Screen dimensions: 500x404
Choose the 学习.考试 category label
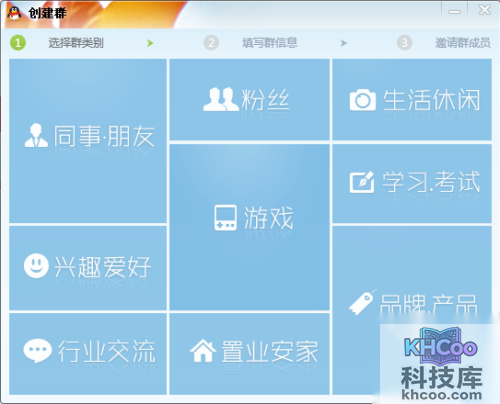[431, 182]
